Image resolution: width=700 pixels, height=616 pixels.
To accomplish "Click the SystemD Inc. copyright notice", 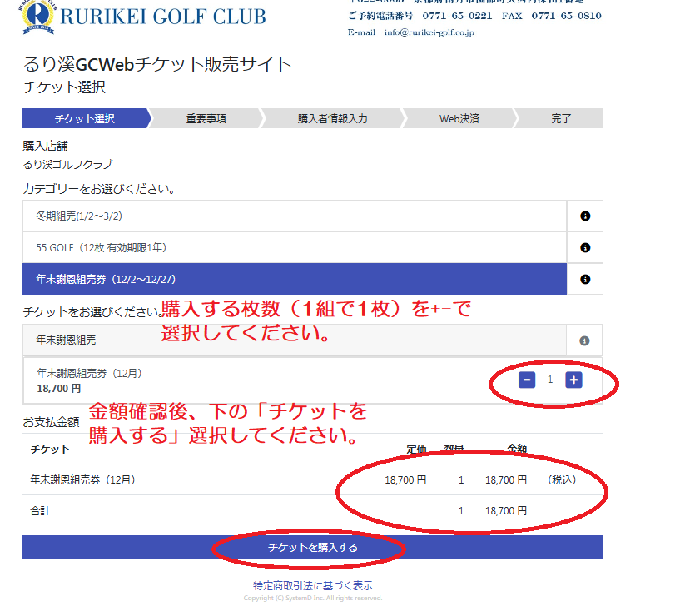I will (x=312, y=598).
